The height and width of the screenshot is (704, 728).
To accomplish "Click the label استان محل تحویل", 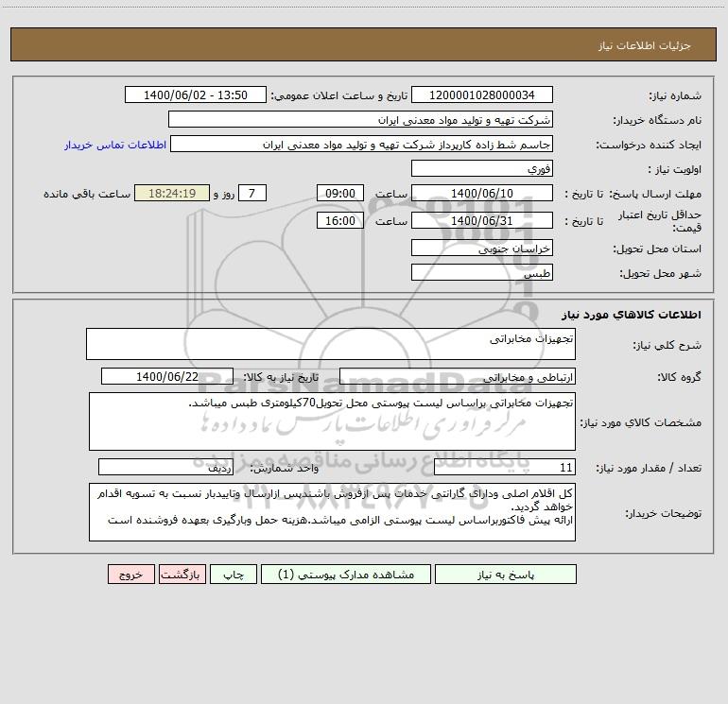I will point(657,249).
